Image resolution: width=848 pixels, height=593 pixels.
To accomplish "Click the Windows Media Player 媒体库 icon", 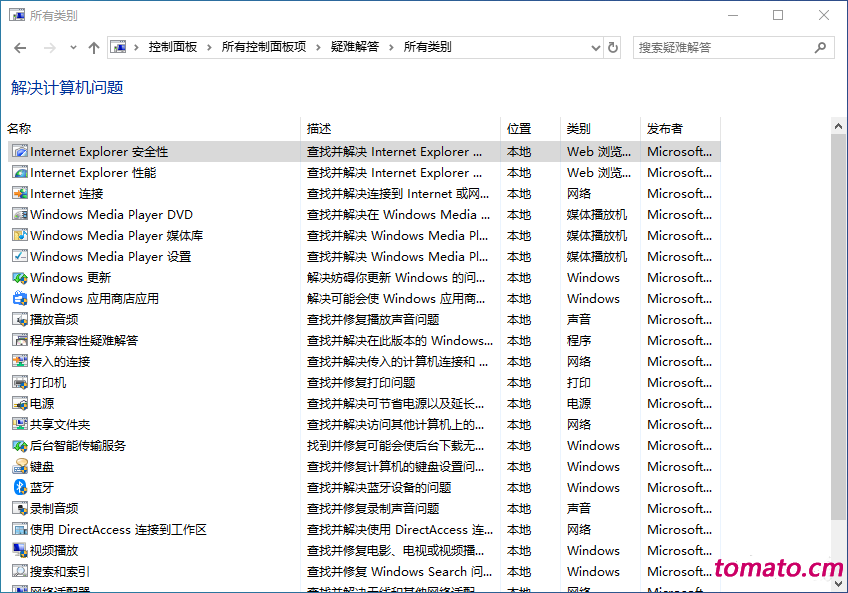I will 20,235.
